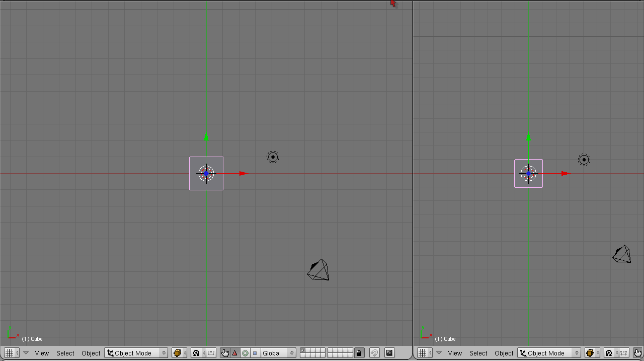The image size is (644, 361).
Task: Open the Object menu in left viewport
Action: click(91, 353)
